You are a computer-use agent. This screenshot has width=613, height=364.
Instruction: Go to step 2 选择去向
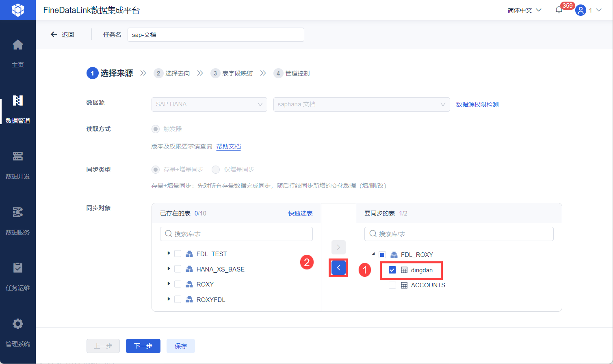click(172, 73)
